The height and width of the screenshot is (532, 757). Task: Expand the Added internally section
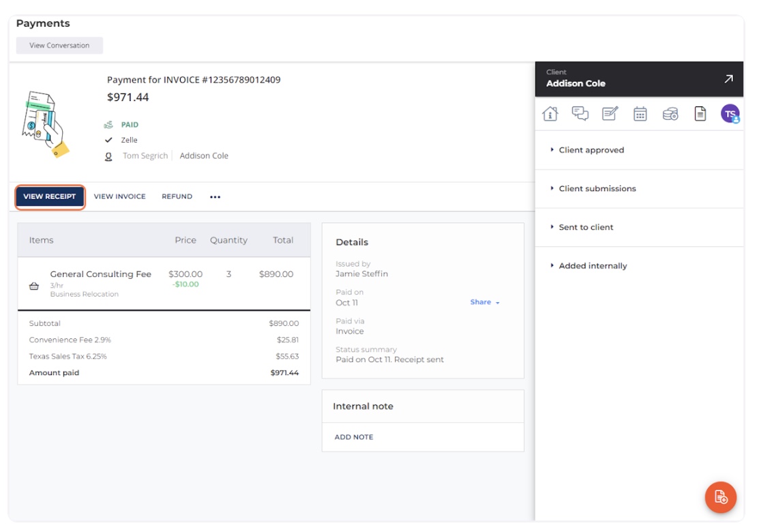tap(593, 266)
